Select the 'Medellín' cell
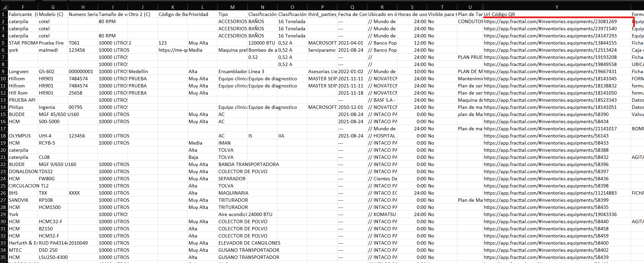The height and width of the screenshot is (263, 644). click(138, 71)
